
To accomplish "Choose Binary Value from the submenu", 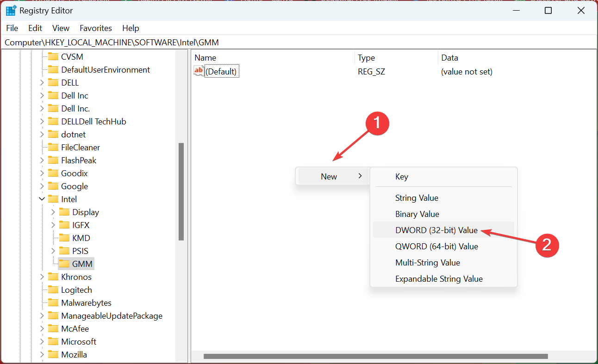I will 443,214.
